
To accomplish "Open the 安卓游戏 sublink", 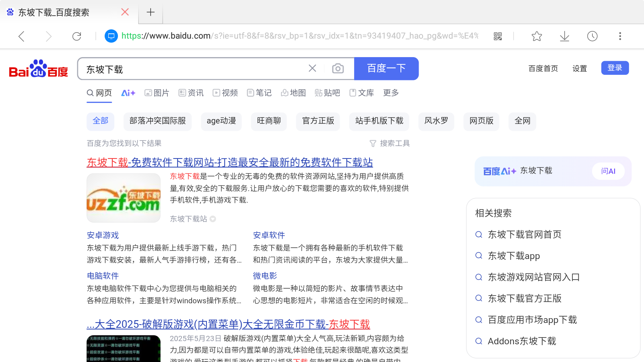I will pyautogui.click(x=103, y=235).
